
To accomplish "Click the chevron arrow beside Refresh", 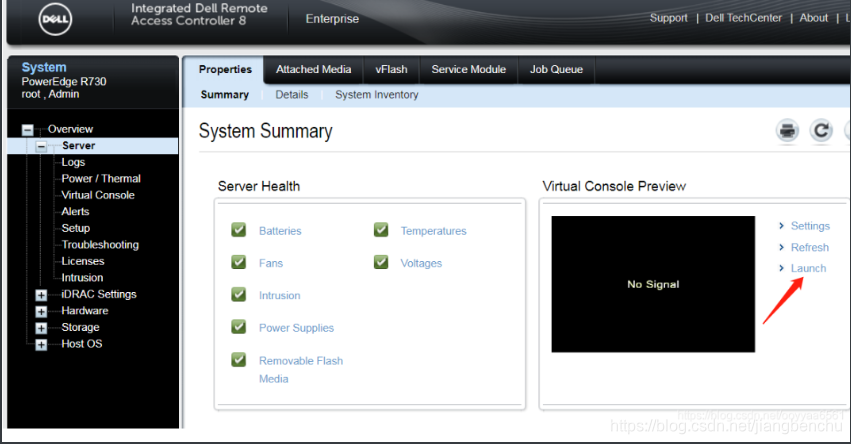I will (x=782, y=248).
